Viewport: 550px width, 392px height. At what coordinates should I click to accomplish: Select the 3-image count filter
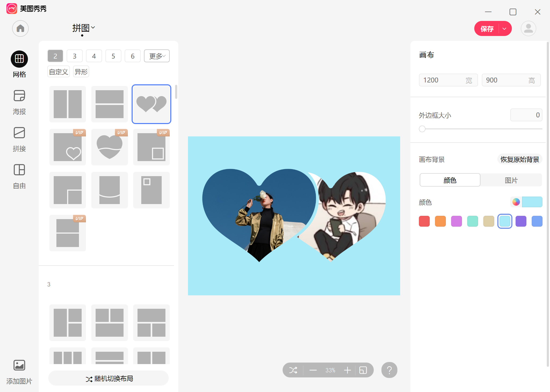coord(75,56)
